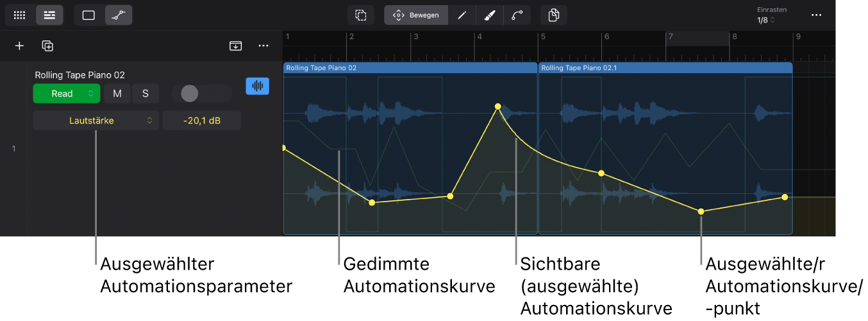Open the copy clipboard button
868x321 pixels.
pos(554,15)
